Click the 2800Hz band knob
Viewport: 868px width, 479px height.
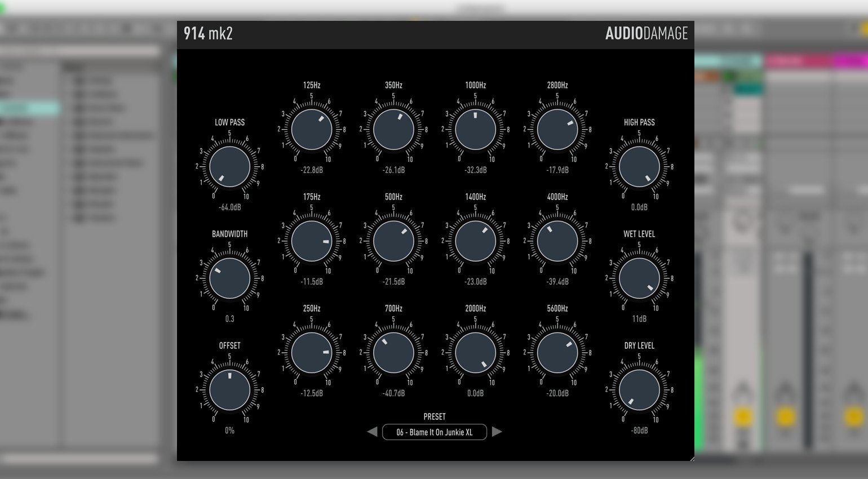click(x=557, y=130)
